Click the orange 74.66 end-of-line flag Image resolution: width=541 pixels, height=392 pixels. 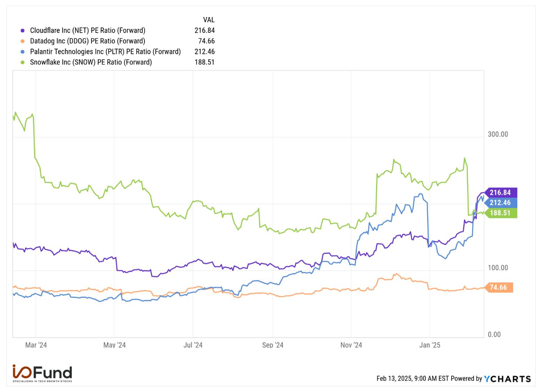point(499,288)
